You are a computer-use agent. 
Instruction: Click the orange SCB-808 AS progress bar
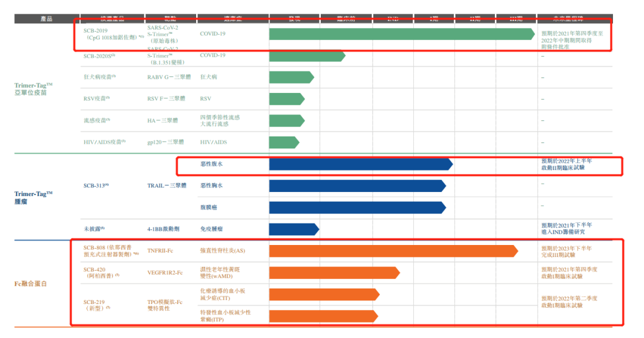[394, 251]
